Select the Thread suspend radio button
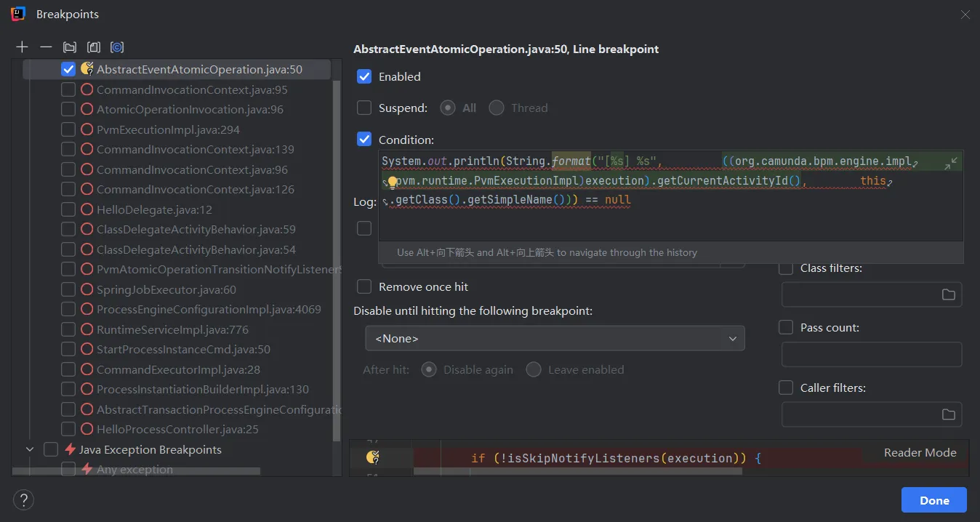980x522 pixels. 497,108
